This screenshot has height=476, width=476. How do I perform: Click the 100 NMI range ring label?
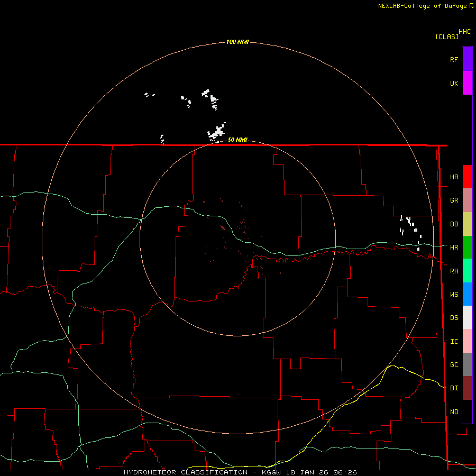(x=237, y=42)
